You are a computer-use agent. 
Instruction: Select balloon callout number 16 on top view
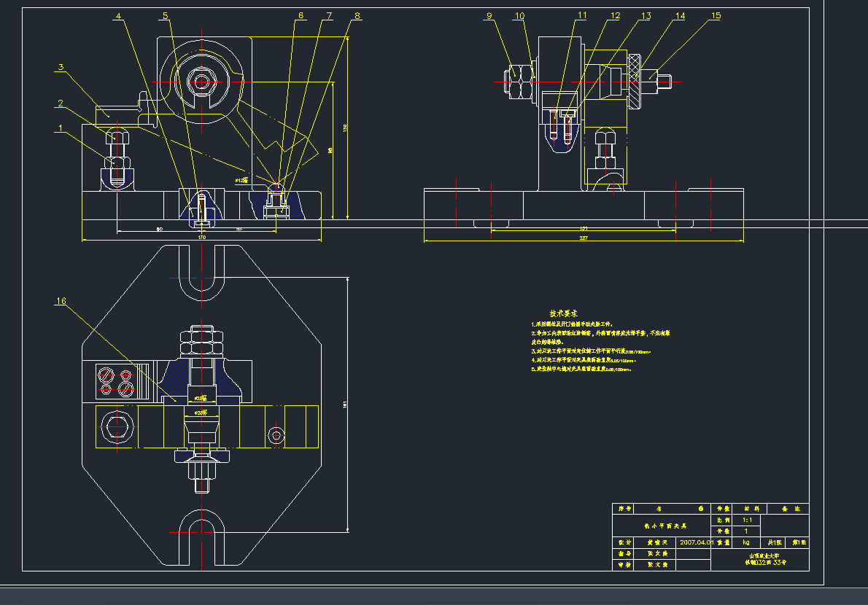[61, 299]
